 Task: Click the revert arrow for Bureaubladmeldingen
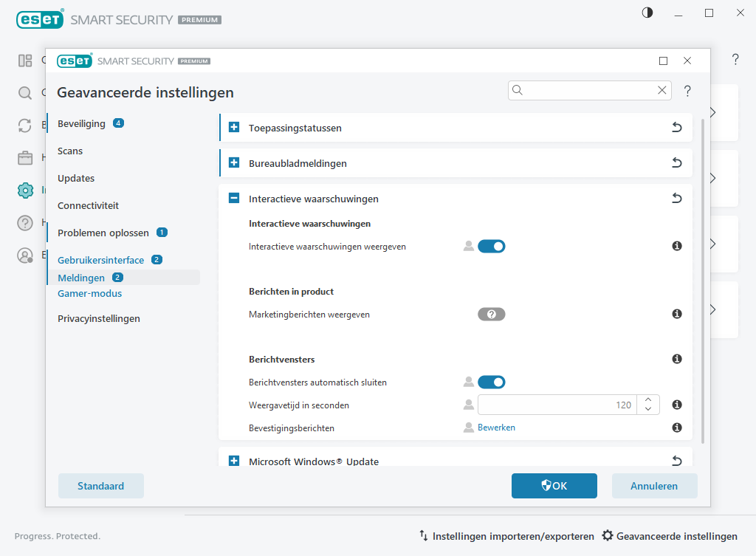[676, 163]
